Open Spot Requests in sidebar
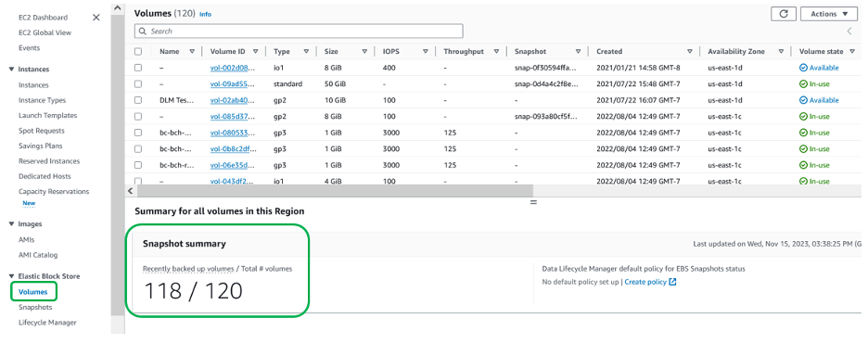Viewport: 868px width, 343px height. point(42,131)
